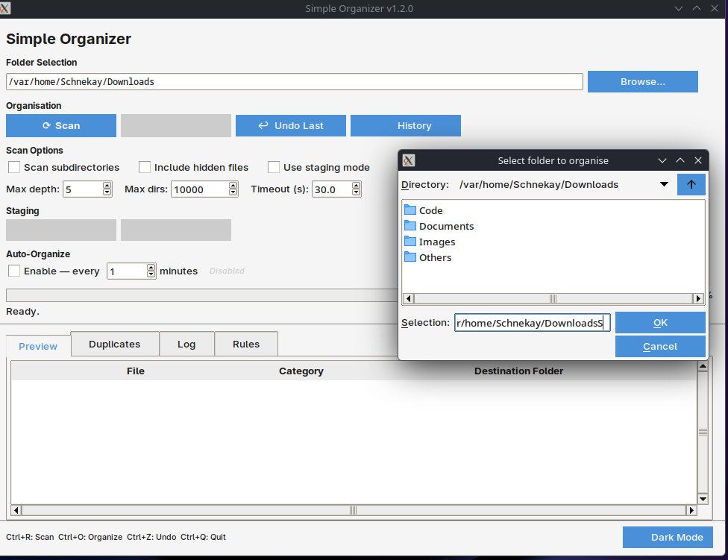Maximize the Select folder dialog
728x560 pixels.
[680, 160]
